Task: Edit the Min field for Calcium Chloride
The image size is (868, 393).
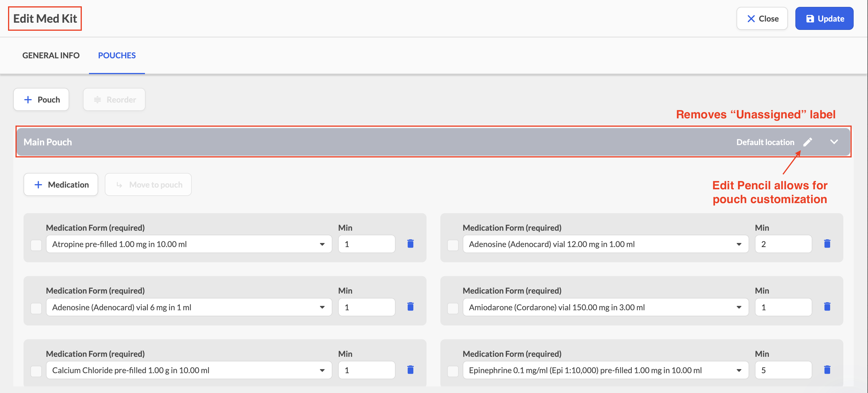Action: coord(367,370)
